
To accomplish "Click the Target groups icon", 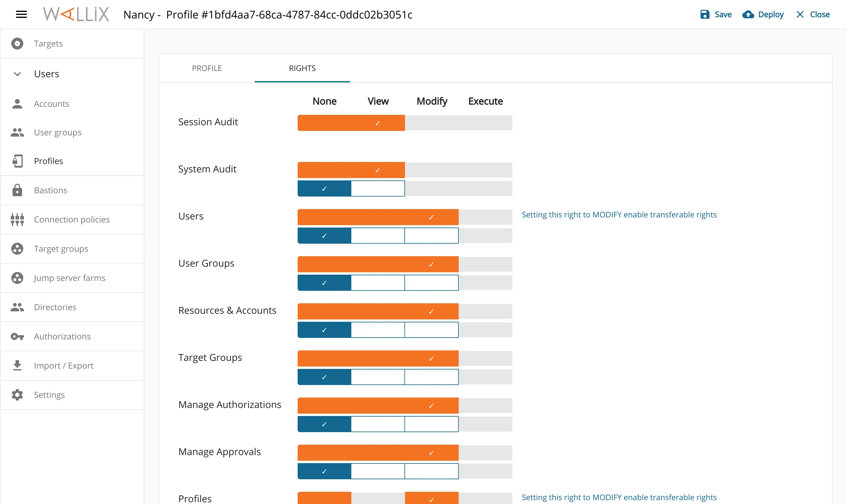I will tap(17, 249).
